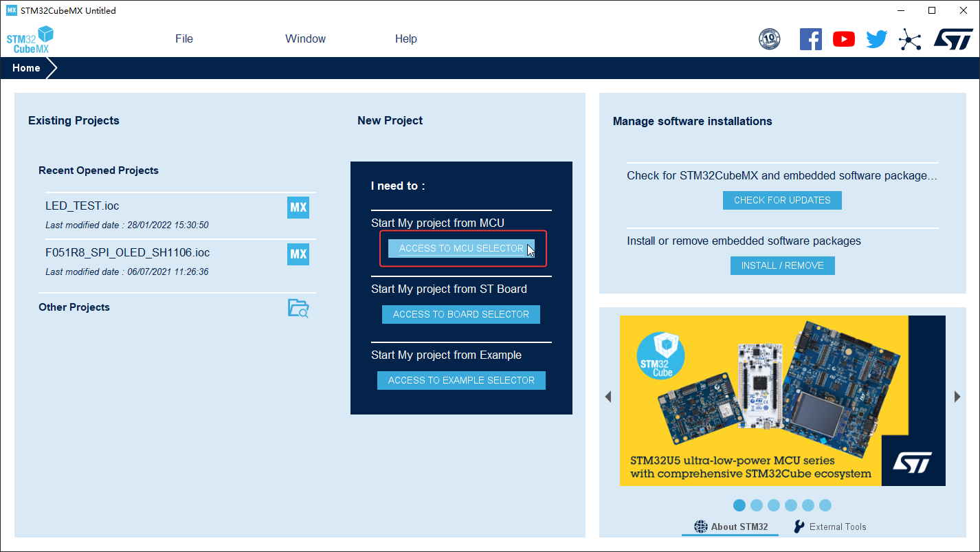Click the globe icon for About STM32

[700, 527]
